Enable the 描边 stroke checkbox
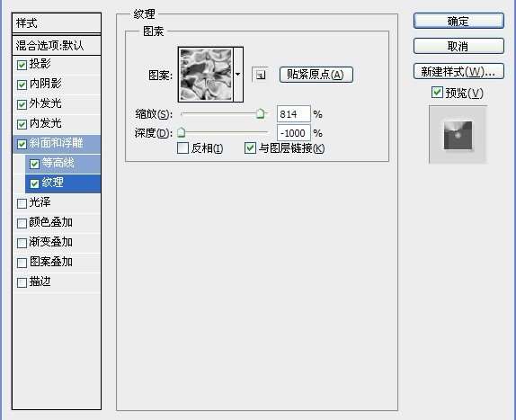 (x=22, y=282)
